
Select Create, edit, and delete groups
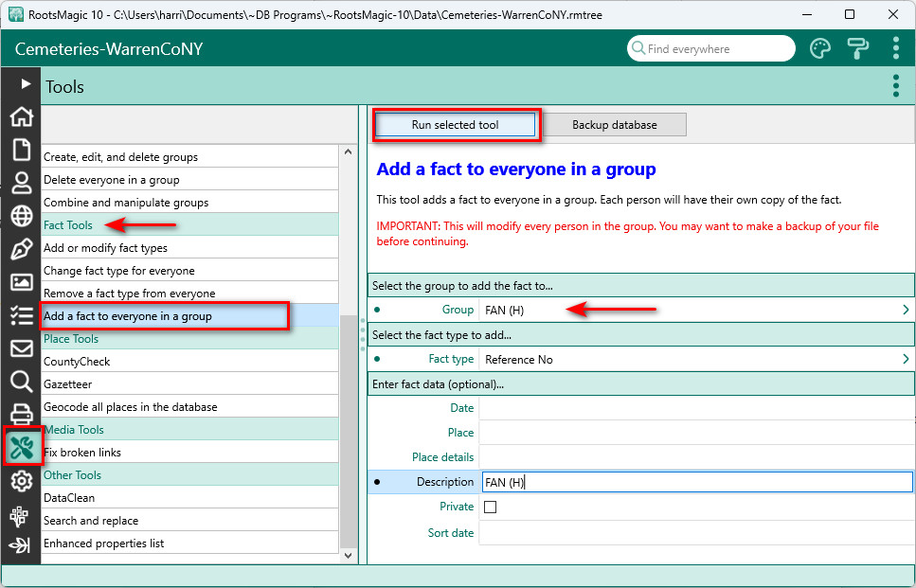(189, 157)
